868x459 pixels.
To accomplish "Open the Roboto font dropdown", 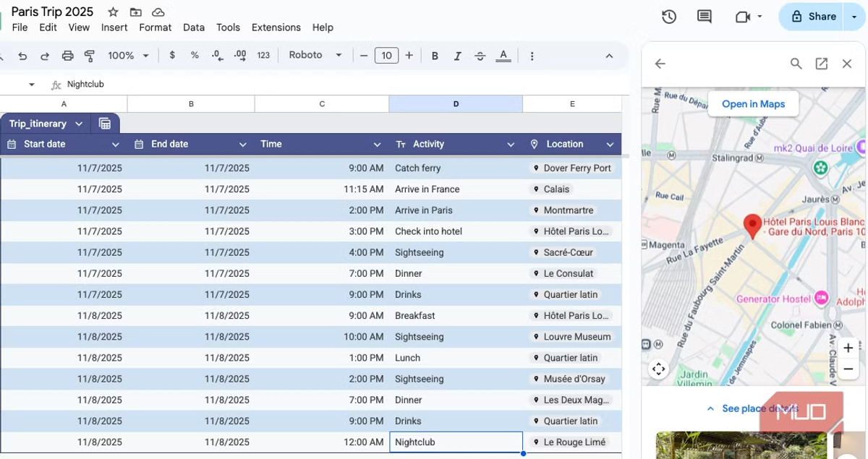I will 315,55.
